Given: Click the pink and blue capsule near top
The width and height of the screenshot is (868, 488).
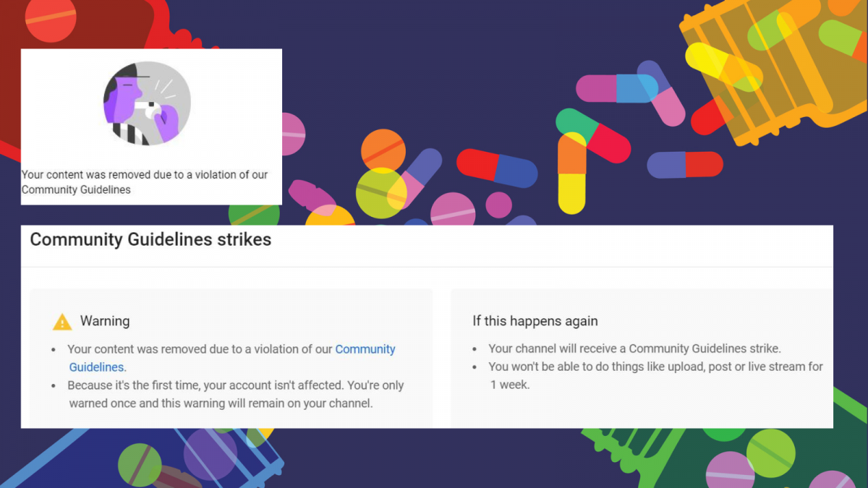Looking at the screenshot, I should (616, 88).
